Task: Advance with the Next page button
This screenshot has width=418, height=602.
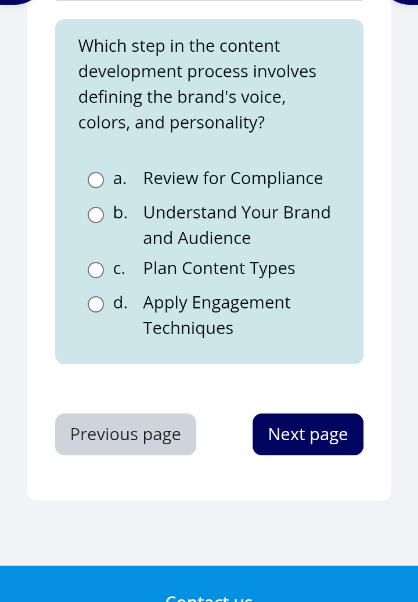Action: coord(308,434)
